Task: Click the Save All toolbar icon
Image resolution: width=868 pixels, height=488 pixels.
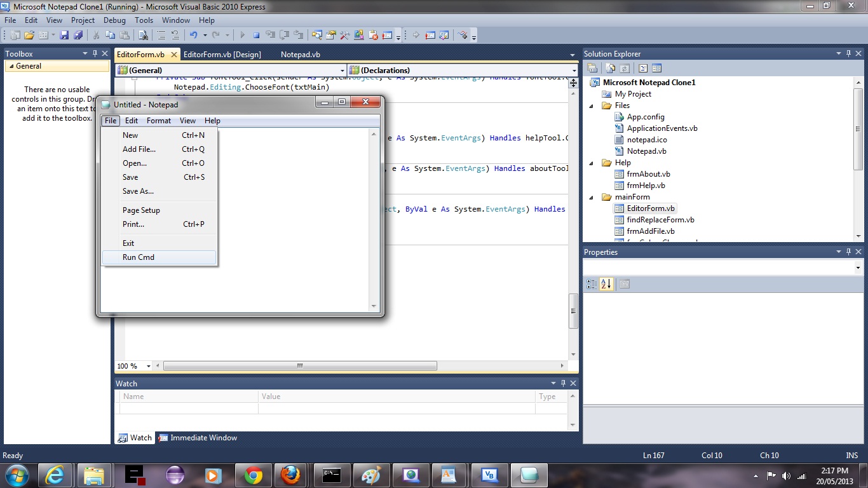Action: (x=78, y=35)
